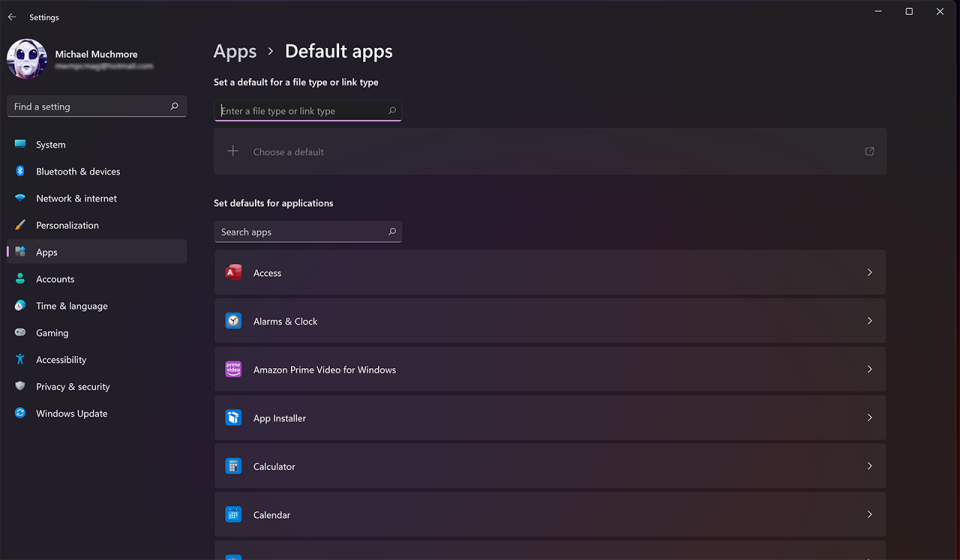
Task: Click the Time & language globe icon
Action: click(x=20, y=305)
